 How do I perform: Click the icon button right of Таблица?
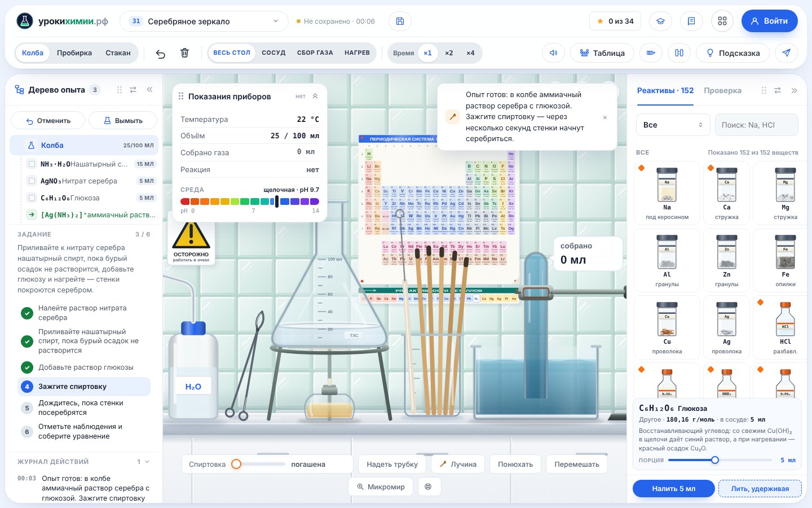tap(651, 53)
